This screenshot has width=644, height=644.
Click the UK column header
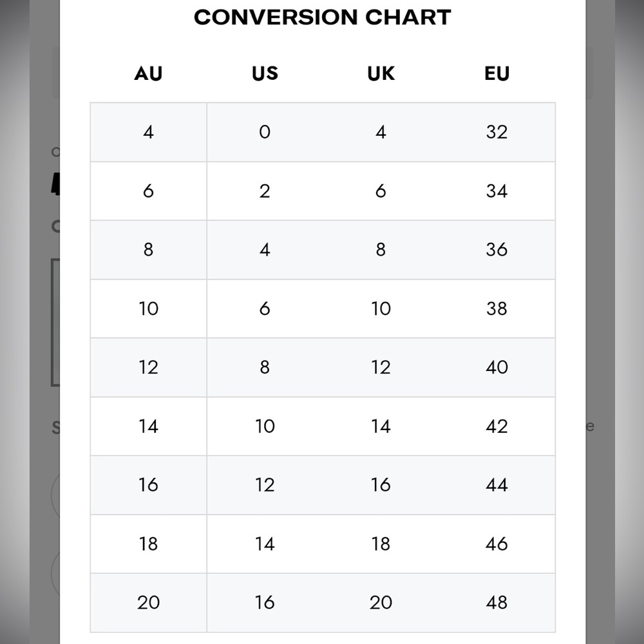click(381, 73)
